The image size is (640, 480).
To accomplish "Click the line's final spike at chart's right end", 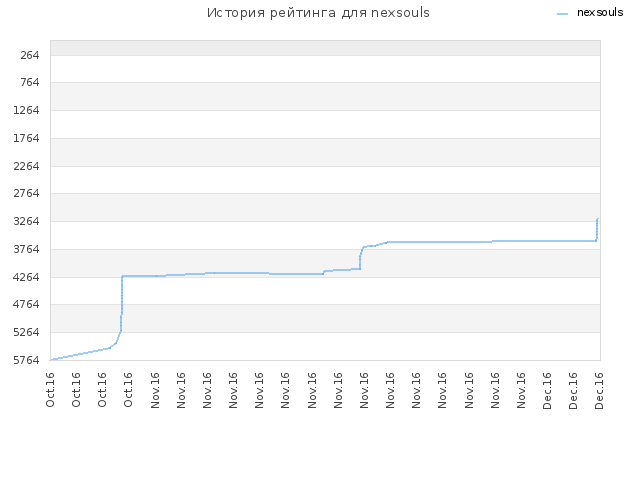I will [x=597, y=230].
